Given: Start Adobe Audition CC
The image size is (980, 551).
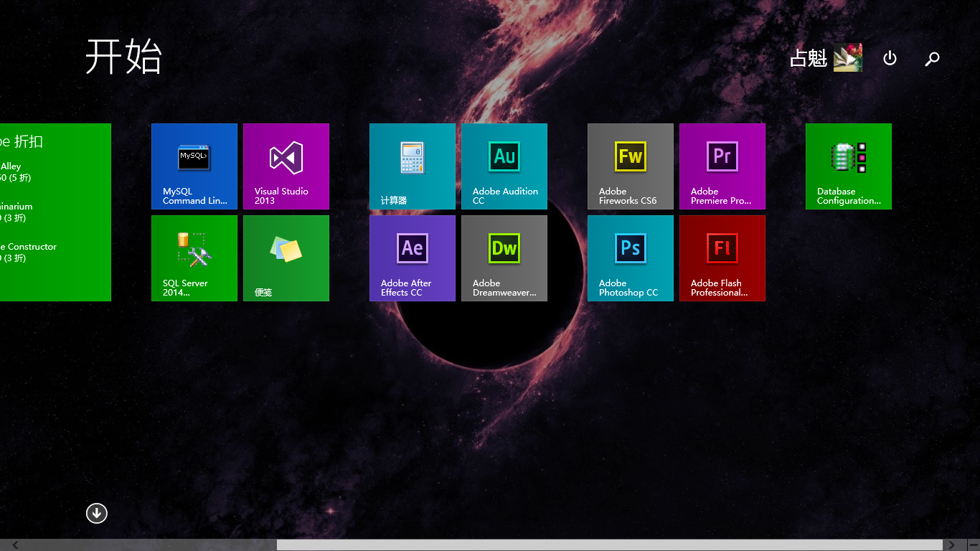Looking at the screenshot, I should [504, 166].
